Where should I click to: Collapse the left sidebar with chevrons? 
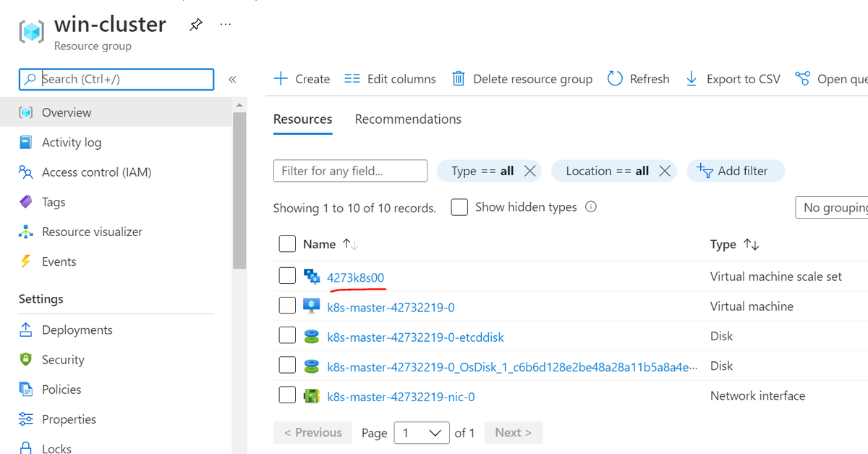(x=232, y=80)
